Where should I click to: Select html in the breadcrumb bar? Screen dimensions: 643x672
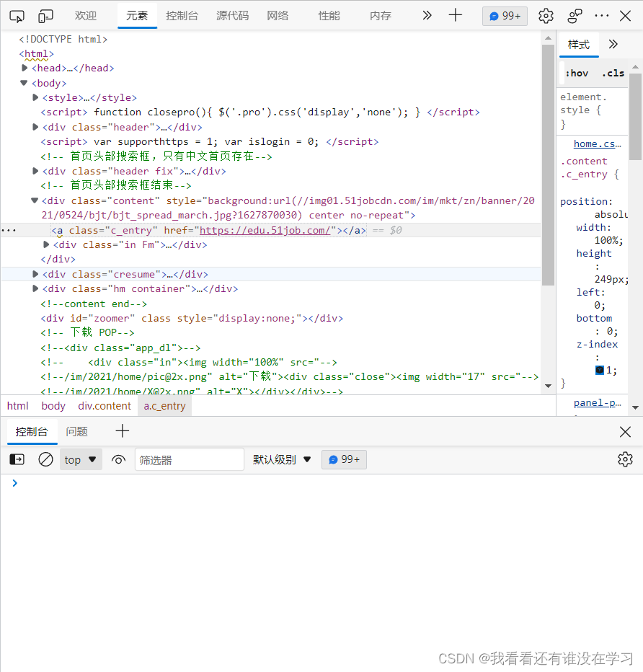tap(17, 406)
